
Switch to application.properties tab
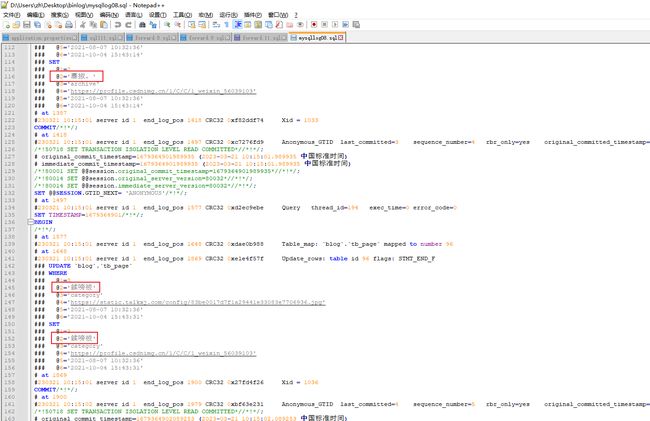pos(39,38)
